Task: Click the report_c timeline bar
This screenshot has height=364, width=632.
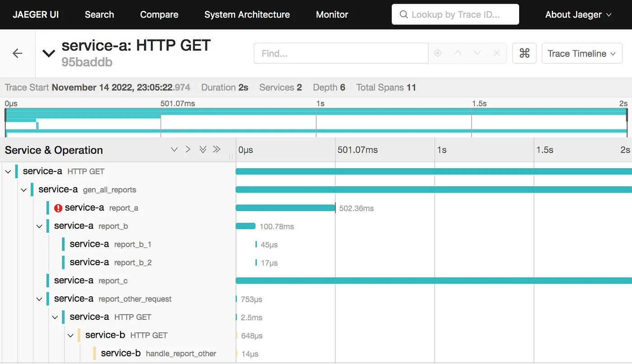Action: click(434, 281)
